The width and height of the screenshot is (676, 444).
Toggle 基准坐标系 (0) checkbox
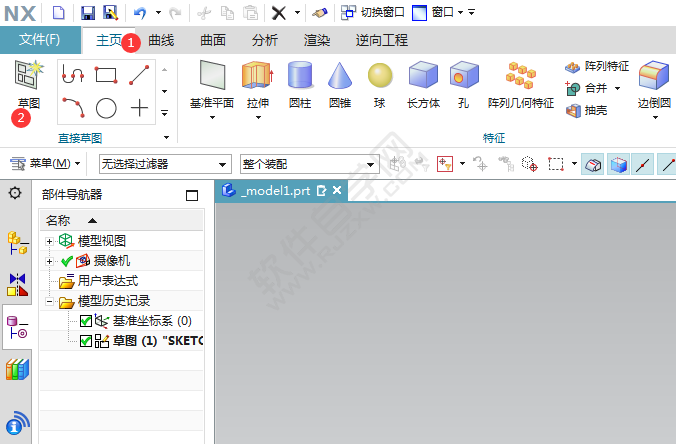tap(85, 321)
